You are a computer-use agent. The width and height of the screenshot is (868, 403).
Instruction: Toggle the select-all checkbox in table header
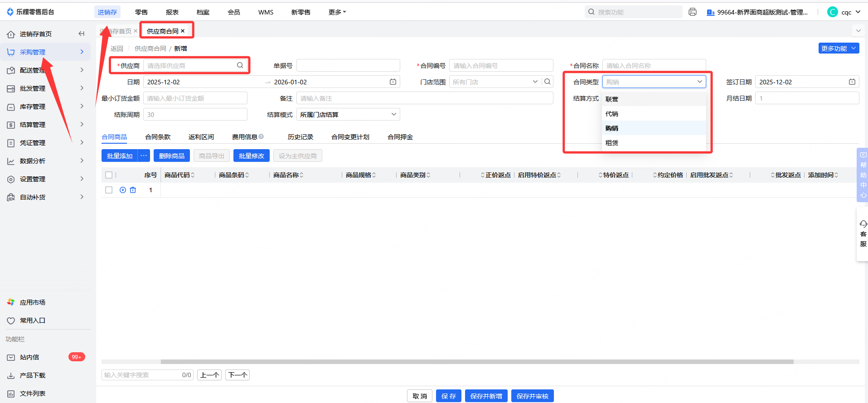tap(109, 175)
